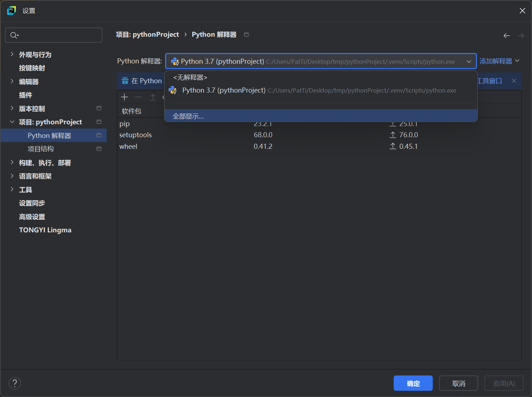
Task: Click 项目: pythonProject in the breadcrumb
Action: coord(147,35)
